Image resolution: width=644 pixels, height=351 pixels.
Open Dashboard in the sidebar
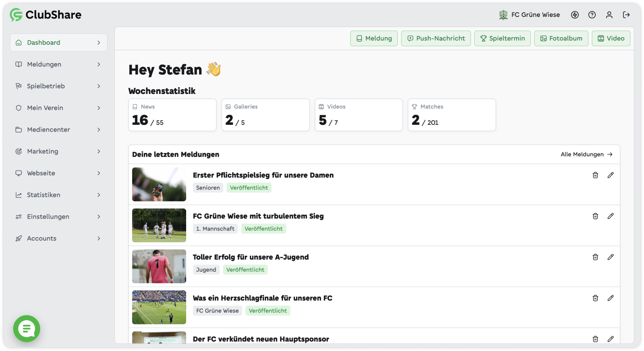[59, 42]
